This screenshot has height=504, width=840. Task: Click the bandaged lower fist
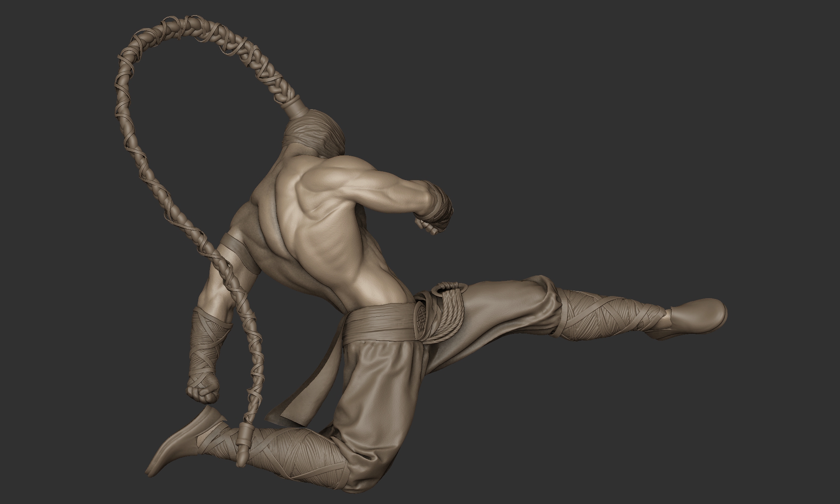pos(203,389)
